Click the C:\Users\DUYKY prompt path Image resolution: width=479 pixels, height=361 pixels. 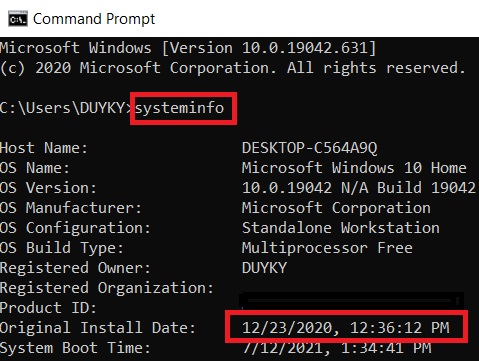(66, 108)
